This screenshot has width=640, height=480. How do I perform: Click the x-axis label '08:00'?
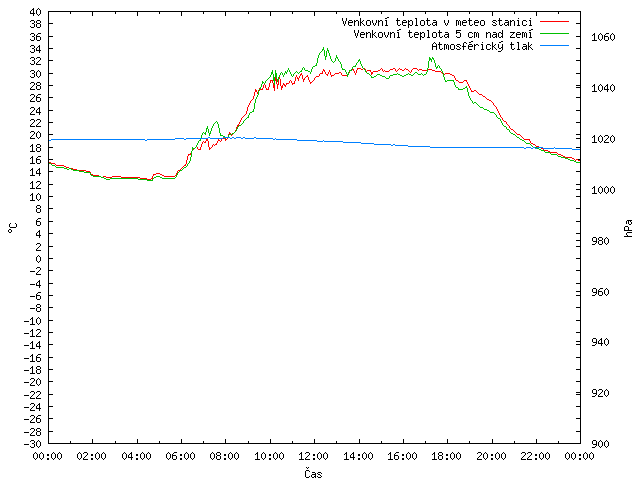(225, 456)
